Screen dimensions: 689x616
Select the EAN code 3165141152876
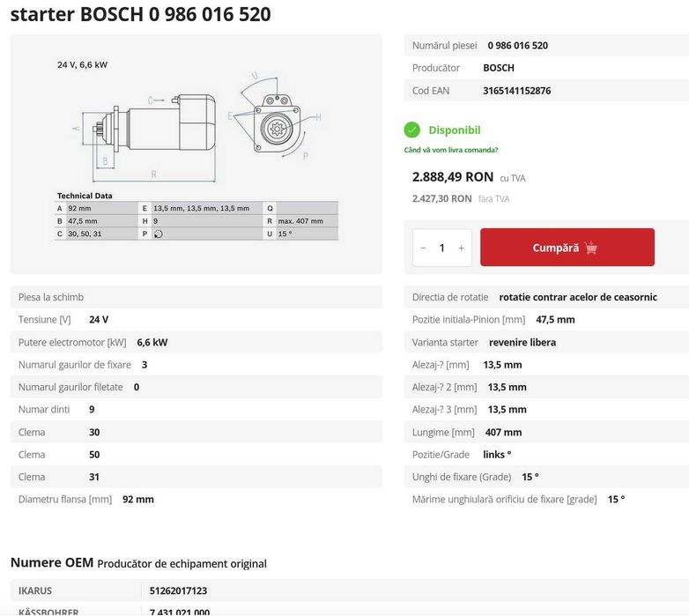coord(516,91)
